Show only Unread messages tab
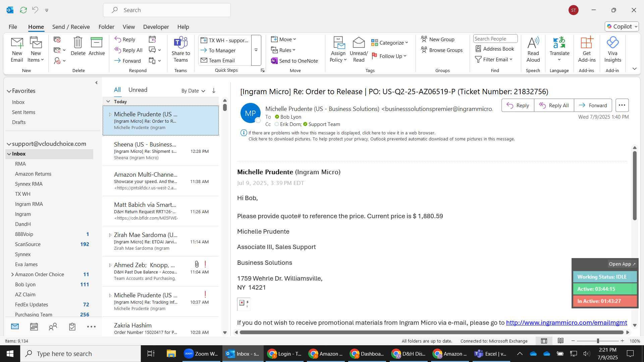Screen dimensions: 644x362 tap(138, 90)
